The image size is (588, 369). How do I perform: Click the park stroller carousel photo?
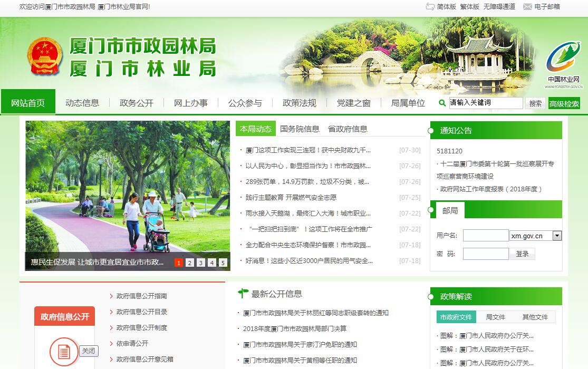click(128, 190)
